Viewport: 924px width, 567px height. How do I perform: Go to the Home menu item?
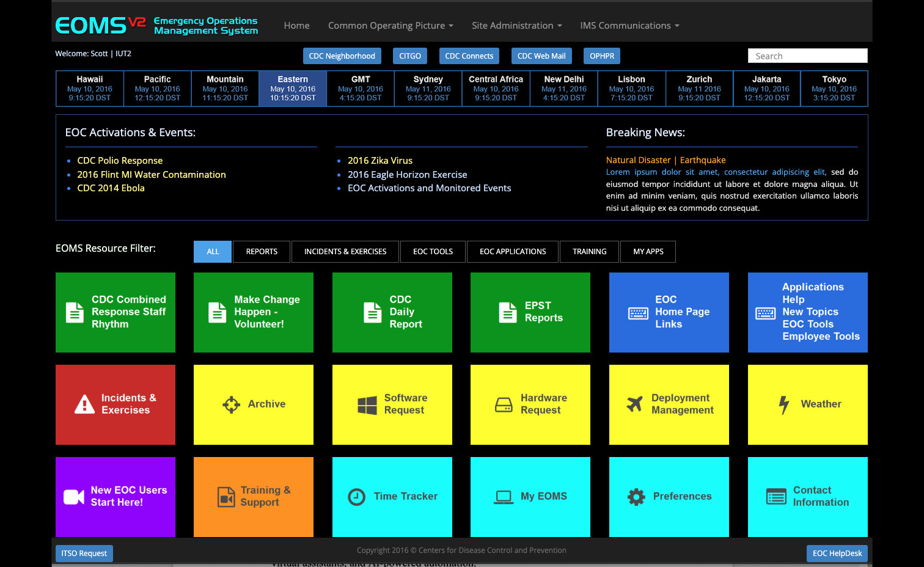coord(296,26)
